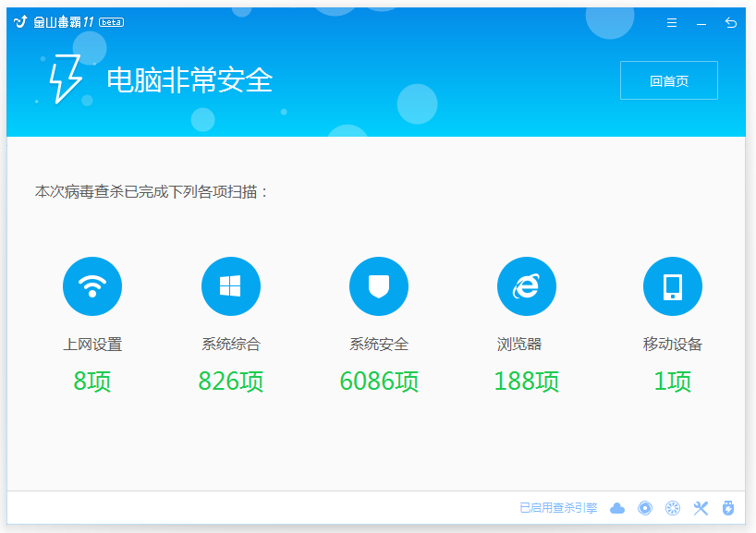Click the circular swirl engine icon

(644, 508)
